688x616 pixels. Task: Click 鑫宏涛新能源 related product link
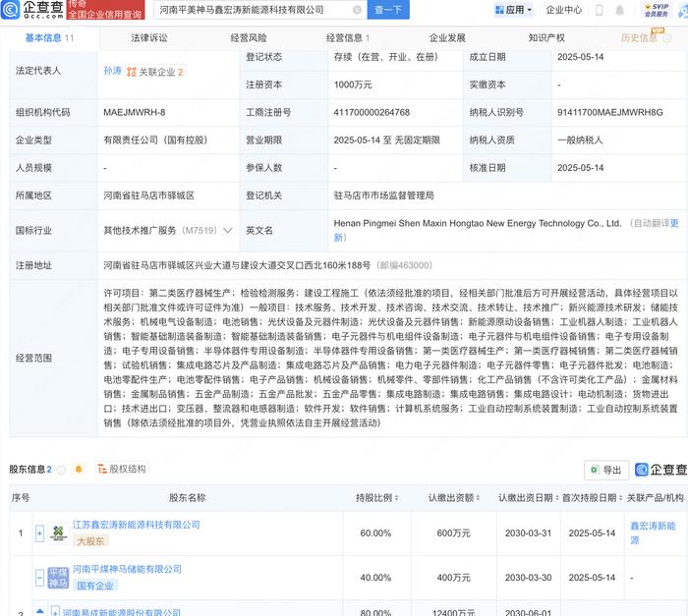[x=653, y=532]
